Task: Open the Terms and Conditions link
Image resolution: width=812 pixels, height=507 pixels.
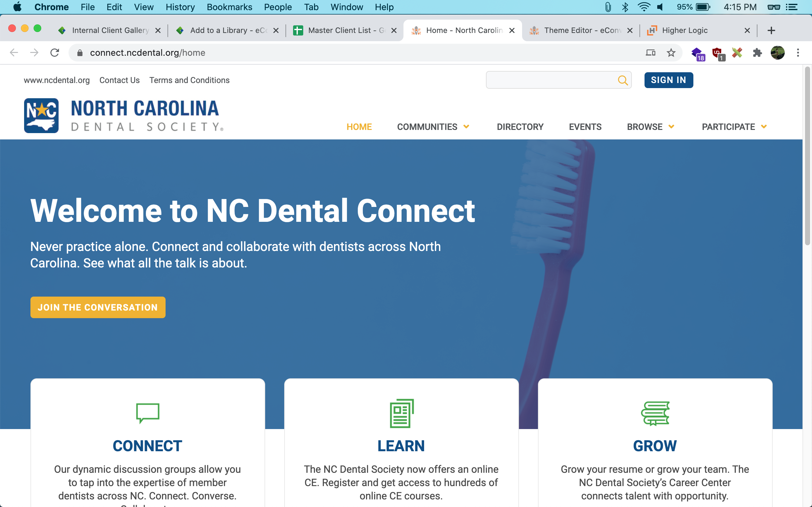Action: click(189, 80)
